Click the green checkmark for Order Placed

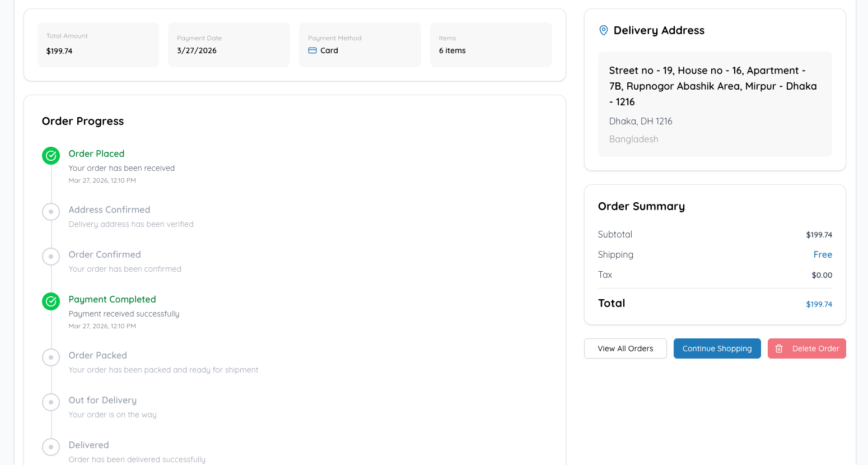click(51, 156)
